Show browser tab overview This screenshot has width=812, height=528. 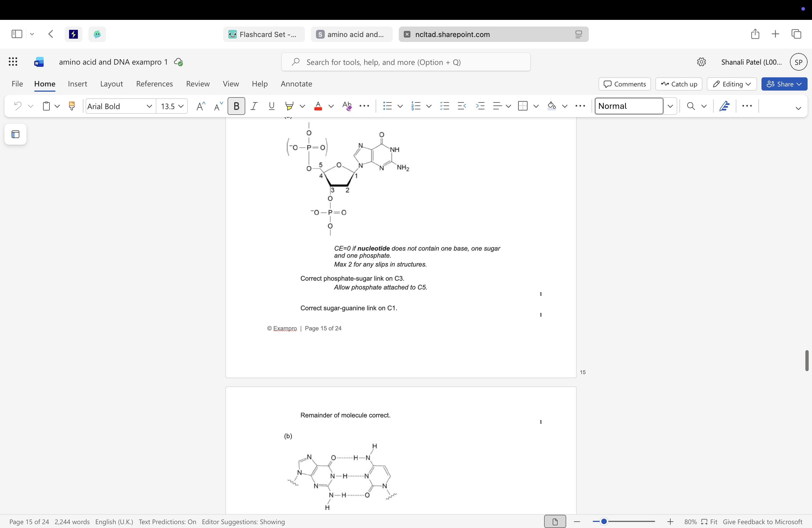(796, 34)
